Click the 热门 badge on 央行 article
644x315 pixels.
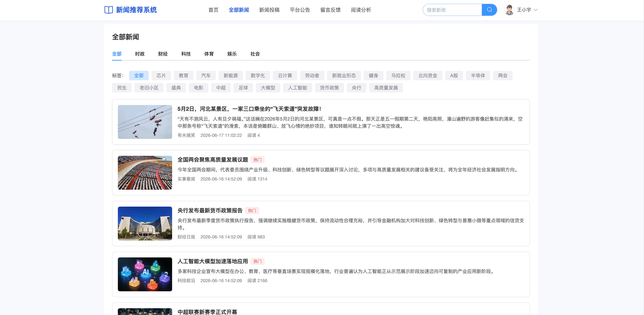pyautogui.click(x=252, y=210)
